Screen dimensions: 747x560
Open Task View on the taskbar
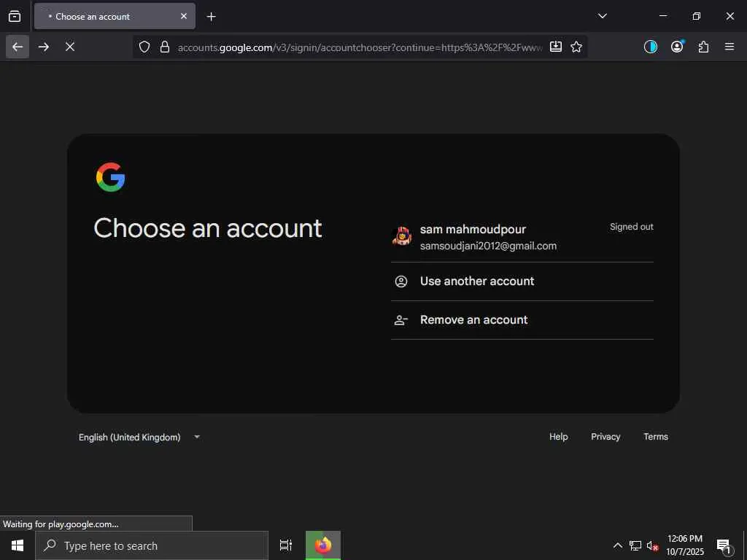286,545
